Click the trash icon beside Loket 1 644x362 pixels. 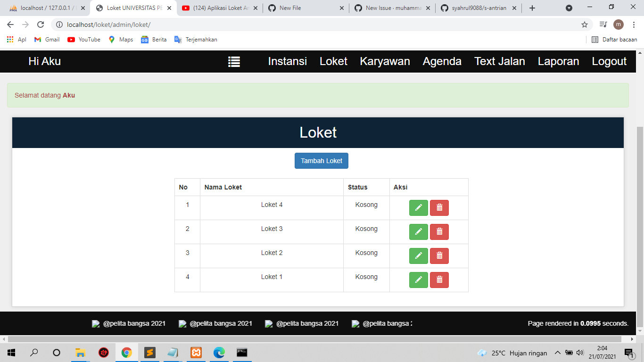(439, 280)
